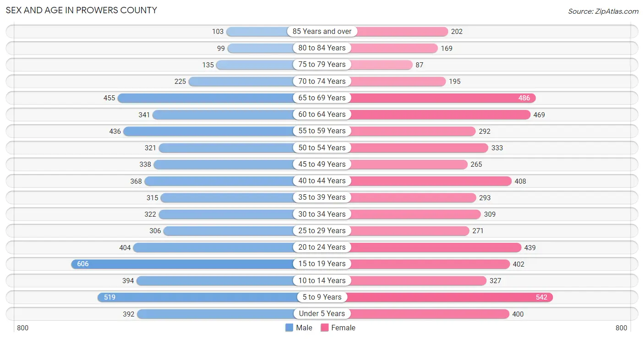Image resolution: width=644 pixels, height=339 pixels.
Task: Click the Male legend color swatch
Action: point(289,328)
